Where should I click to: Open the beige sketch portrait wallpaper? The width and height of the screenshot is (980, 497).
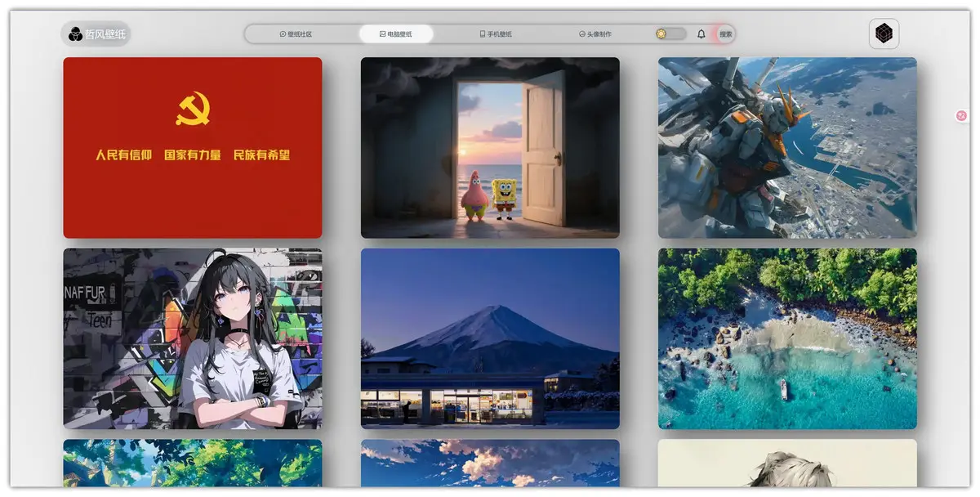787,463
